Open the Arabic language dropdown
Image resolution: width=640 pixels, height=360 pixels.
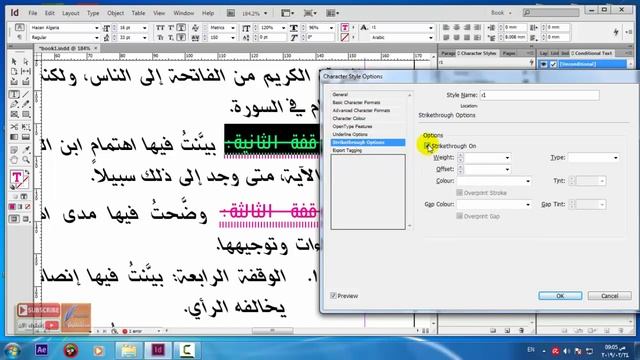(431, 38)
